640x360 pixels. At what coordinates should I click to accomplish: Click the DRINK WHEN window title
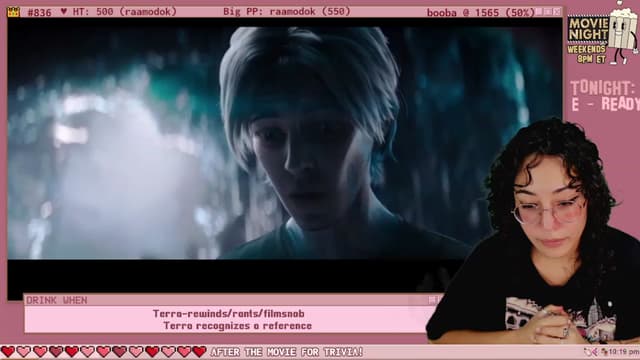(57, 300)
